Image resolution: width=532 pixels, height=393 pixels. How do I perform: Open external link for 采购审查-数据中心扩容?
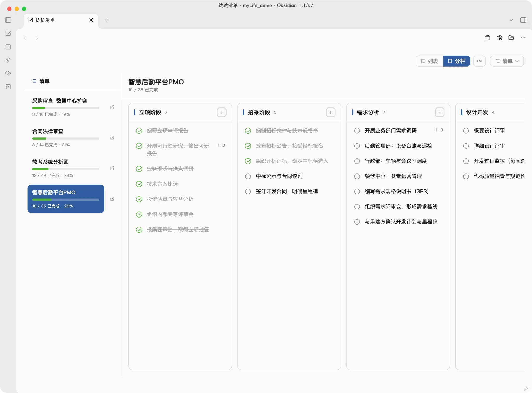tap(112, 107)
